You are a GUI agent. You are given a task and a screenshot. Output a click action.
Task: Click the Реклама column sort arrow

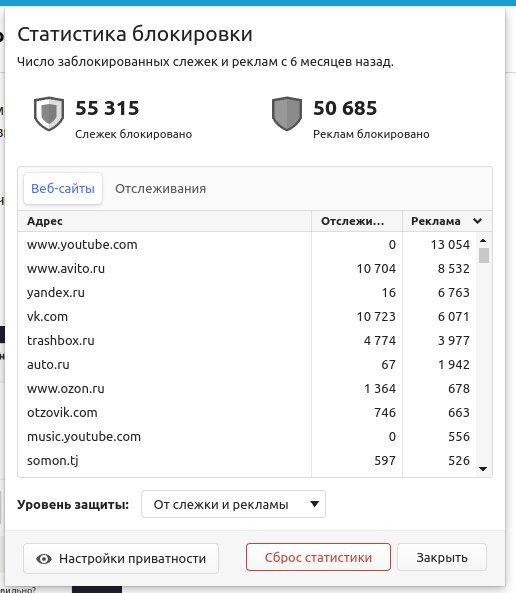coord(478,221)
